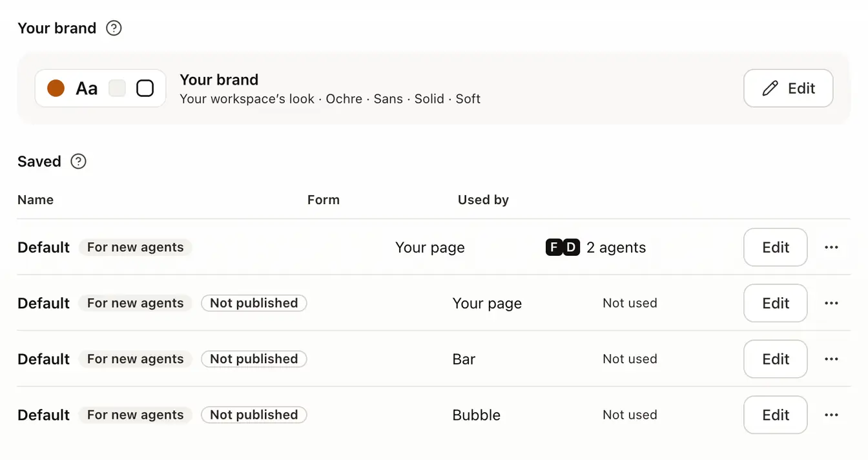The width and height of the screenshot is (868, 460).
Task: Click the F agent avatar badge
Action: pos(554,247)
